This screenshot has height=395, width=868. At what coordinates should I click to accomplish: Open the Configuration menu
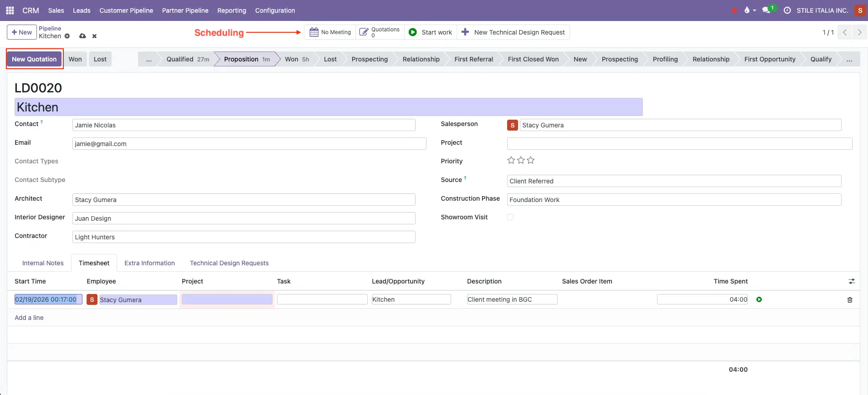[x=275, y=10]
